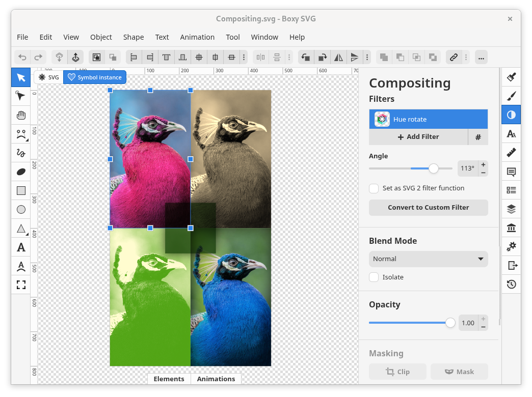Select the Pan hand tool
The height and width of the screenshot is (397, 532).
click(21, 116)
